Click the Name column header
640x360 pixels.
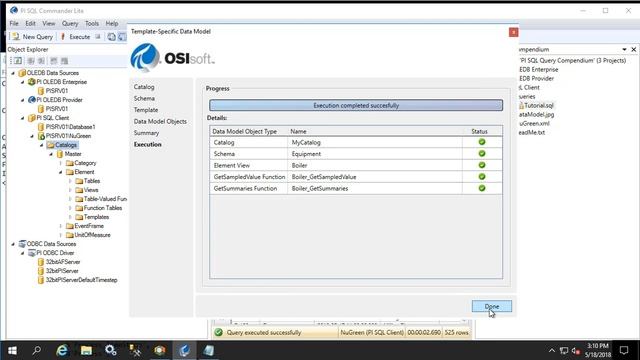[x=298, y=131]
